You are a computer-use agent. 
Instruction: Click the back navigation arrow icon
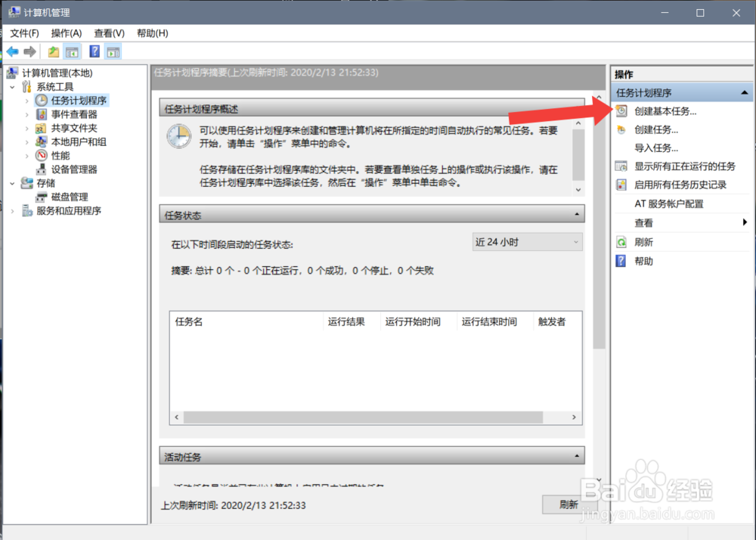click(13, 51)
